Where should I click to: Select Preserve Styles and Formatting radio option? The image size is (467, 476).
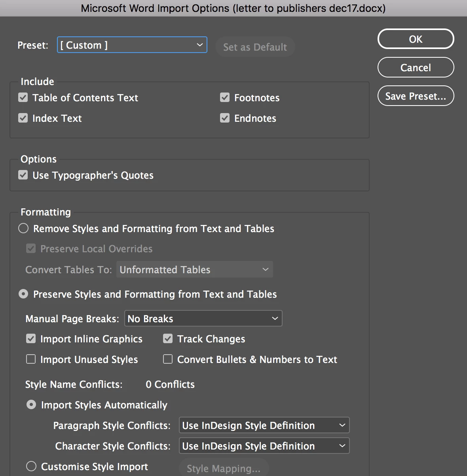coord(23,294)
